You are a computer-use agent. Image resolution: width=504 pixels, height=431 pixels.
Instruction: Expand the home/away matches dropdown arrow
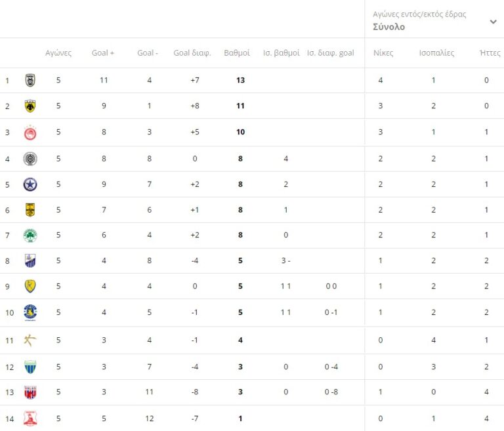[493, 22]
